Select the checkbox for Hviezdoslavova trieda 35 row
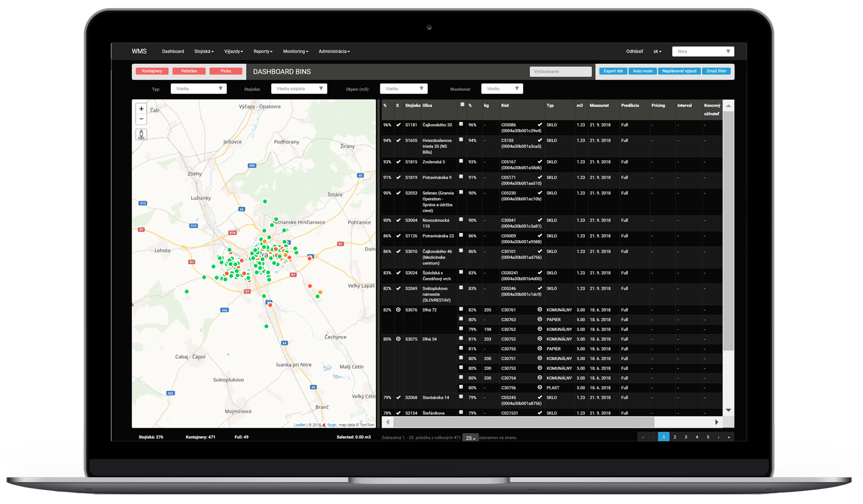This screenshot has width=863, height=504. pyautogui.click(x=461, y=140)
